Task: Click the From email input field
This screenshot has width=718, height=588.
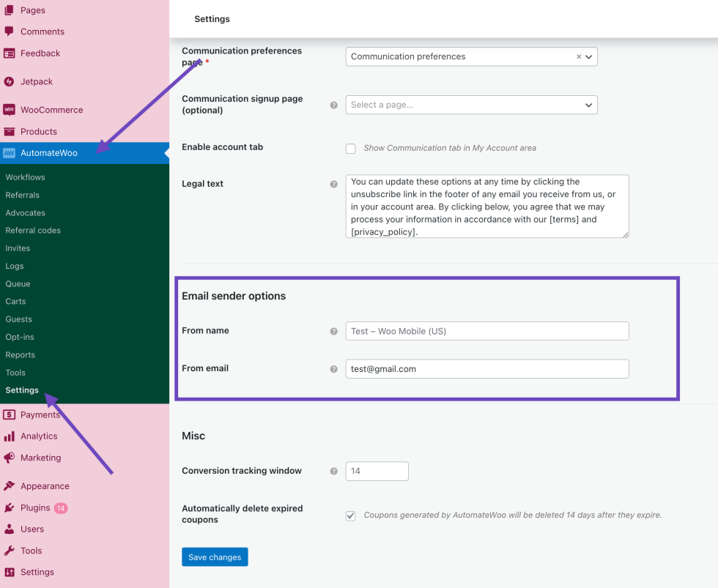Action: coord(487,369)
